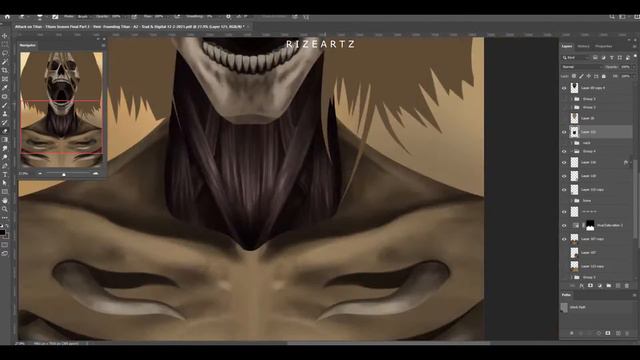Screen dimensions: 640x360
Task: Click the new group folder icon in Layers panel
Action: pyautogui.click(x=609, y=286)
